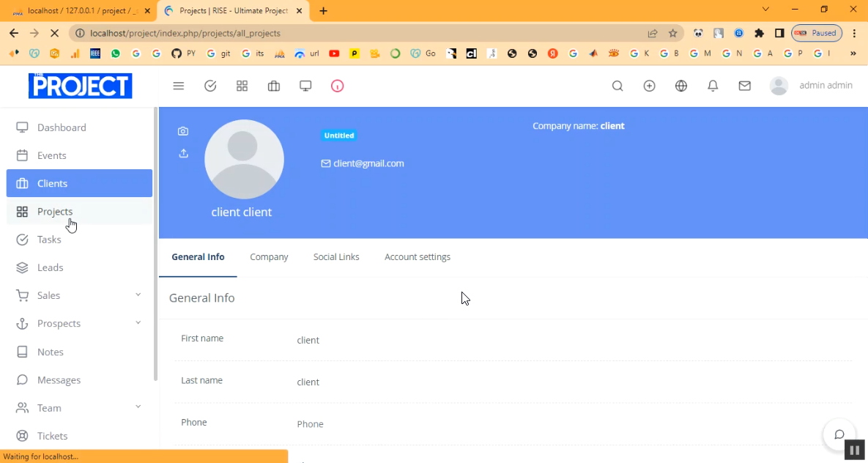The height and width of the screenshot is (463, 868).
Task: Open the search magnifier icon
Action: click(617, 86)
